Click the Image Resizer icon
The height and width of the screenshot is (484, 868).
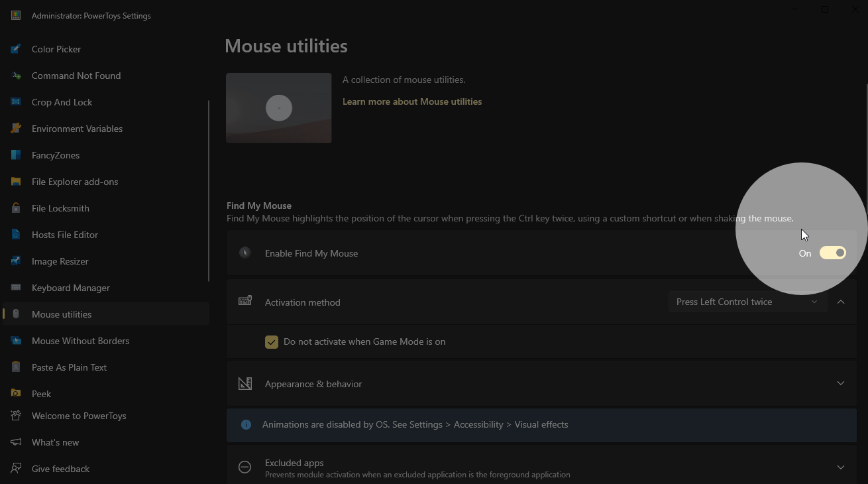[x=16, y=261]
